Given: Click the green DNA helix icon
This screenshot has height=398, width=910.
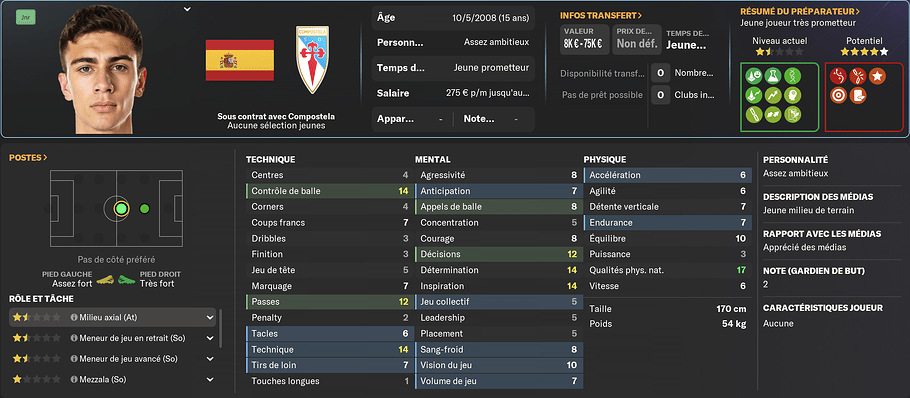Looking at the screenshot, I should click(793, 75).
